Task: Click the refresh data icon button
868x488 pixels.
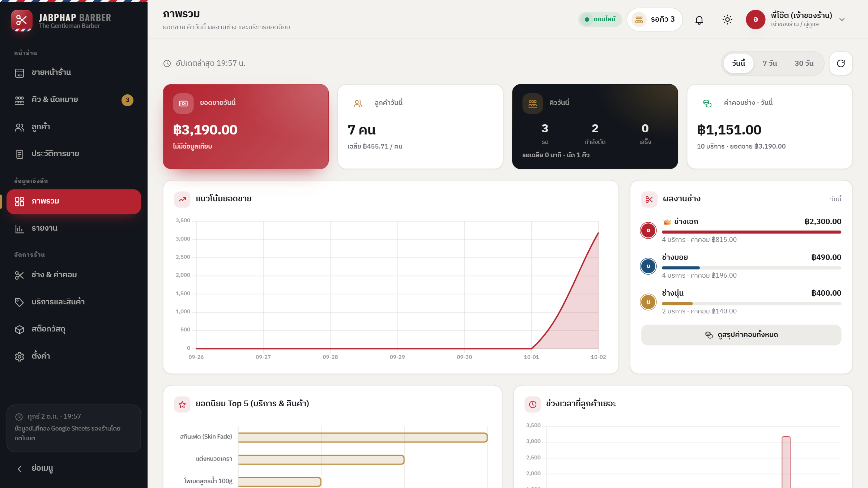Action: click(x=841, y=63)
